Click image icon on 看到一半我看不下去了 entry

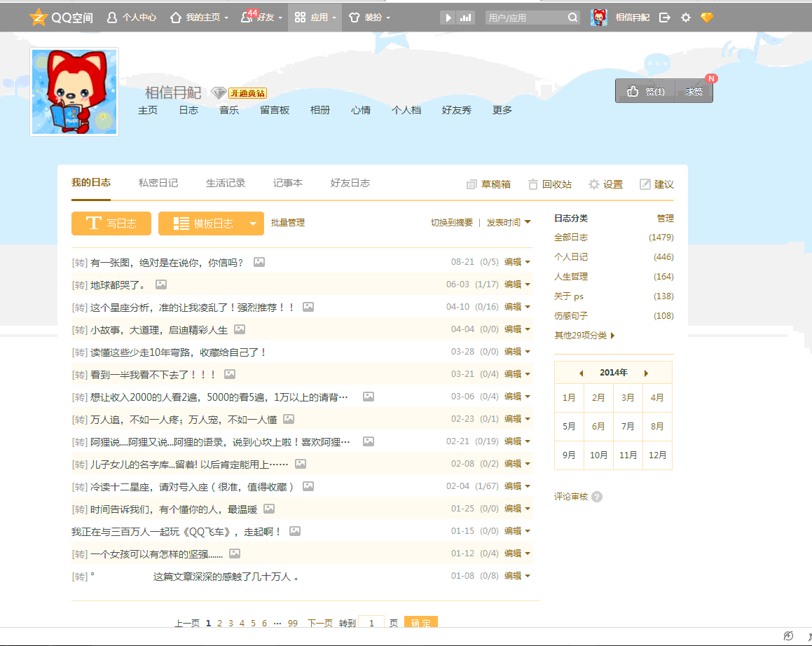click(x=230, y=374)
